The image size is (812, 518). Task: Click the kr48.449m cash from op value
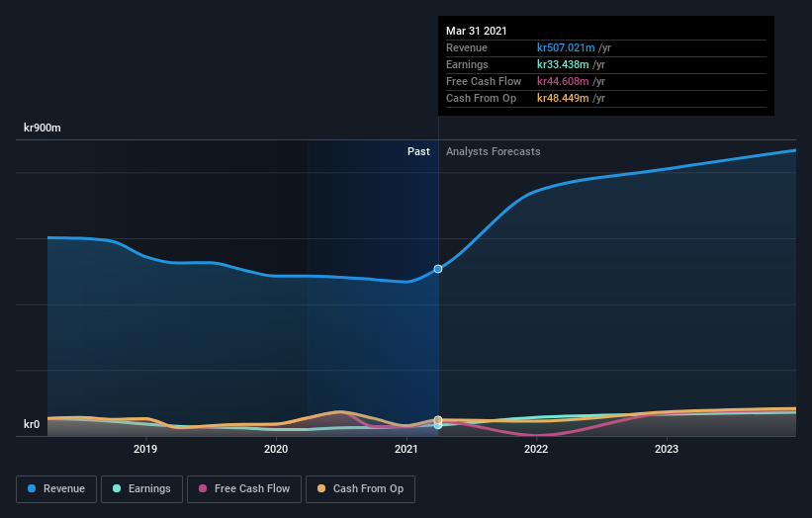[x=563, y=98]
